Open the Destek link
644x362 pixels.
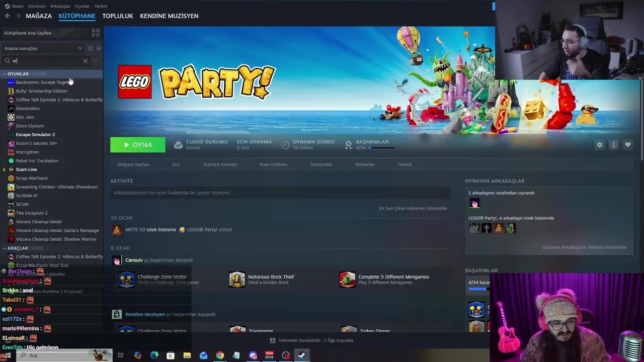pos(405,164)
